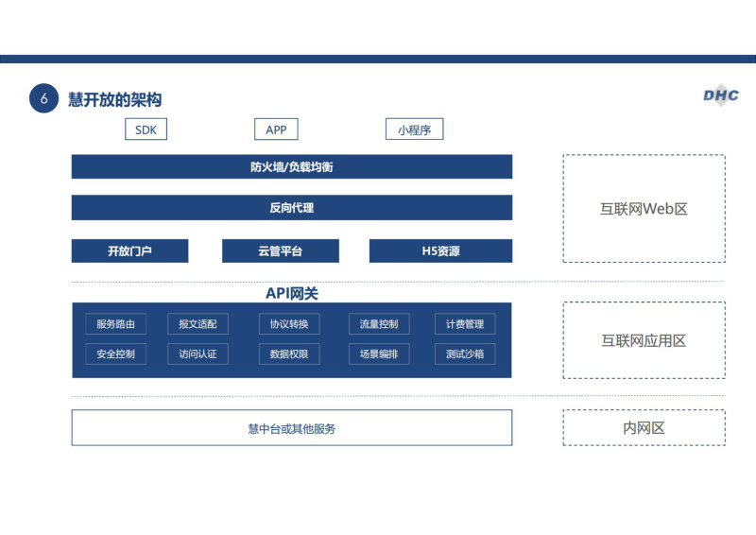Click the 慧中台或其他服务 box
756x535 pixels.
pyautogui.click(x=292, y=428)
